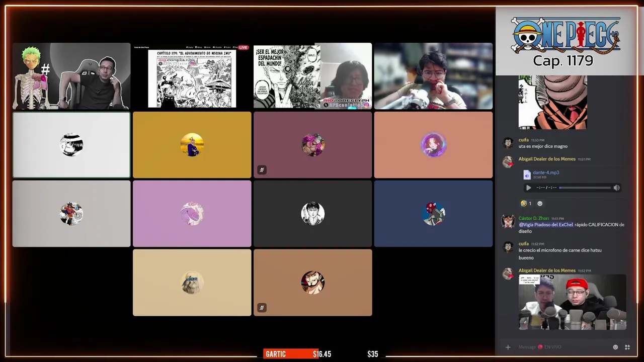
Task: Click the One Piece logo overlay
Action: 566,35
